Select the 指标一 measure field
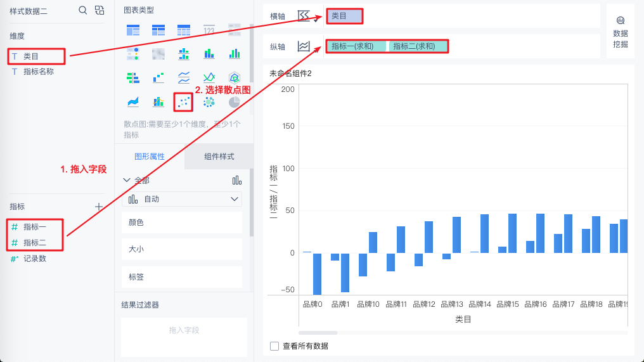This screenshot has width=644, height=362. pyautogui.click(x=34, y=227)
